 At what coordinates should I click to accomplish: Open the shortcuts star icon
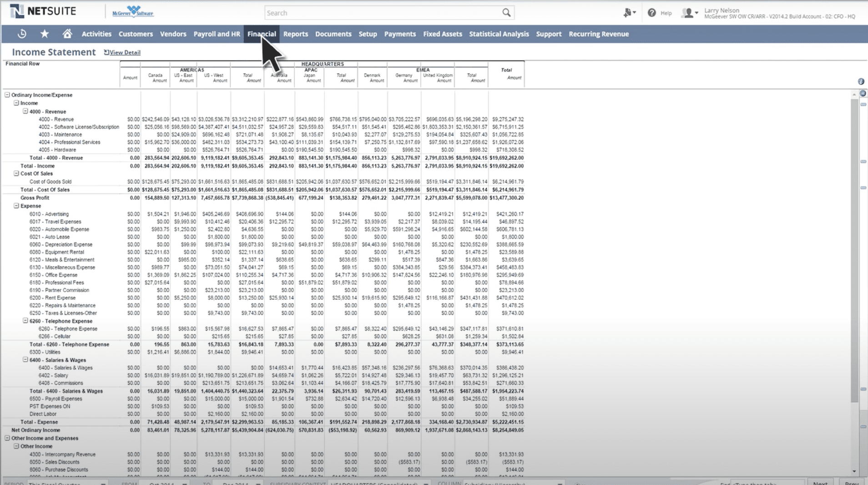tap(44, 34)
